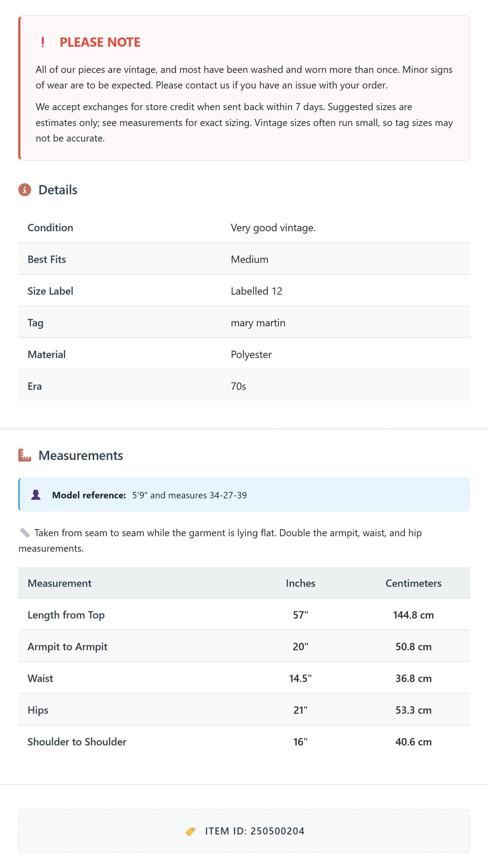Click the Inches column header
Screen dimensions: 489x868
coord(301,583)
